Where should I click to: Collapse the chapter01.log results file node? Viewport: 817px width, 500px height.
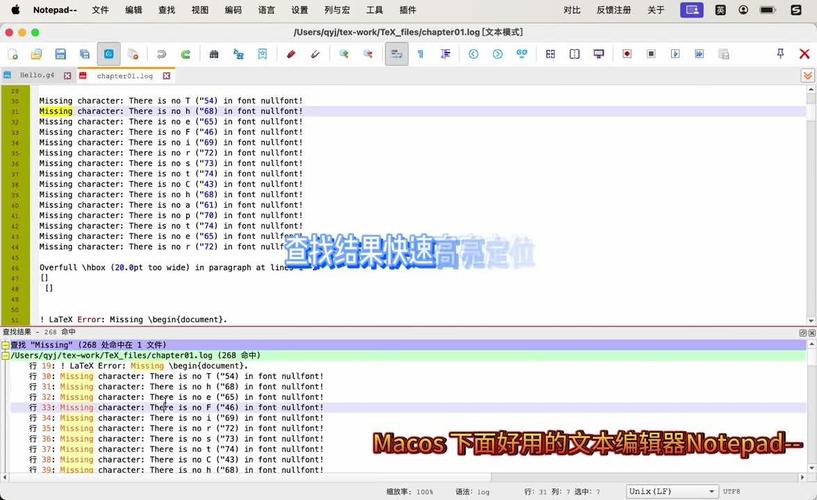tap(5, 355)
